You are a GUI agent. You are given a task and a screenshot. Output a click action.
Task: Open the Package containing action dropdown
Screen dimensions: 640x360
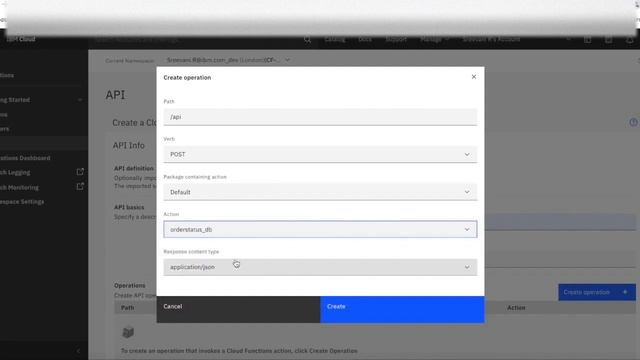point(320,192)
